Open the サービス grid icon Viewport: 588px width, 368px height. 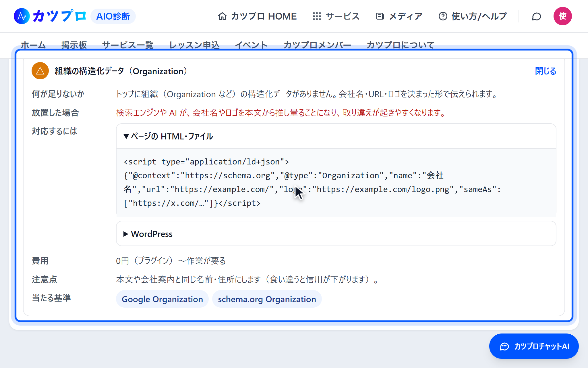click(317, 16)
